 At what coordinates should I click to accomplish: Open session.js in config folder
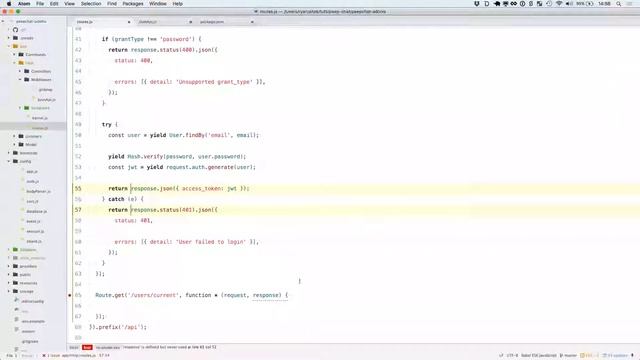[35, 231]
